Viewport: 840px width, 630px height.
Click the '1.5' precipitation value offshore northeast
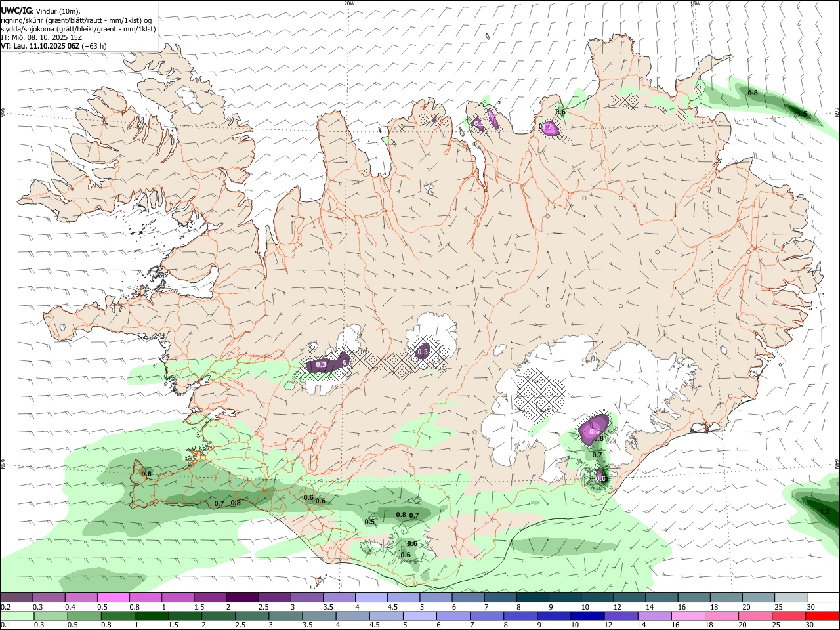(x=802, y=114)
